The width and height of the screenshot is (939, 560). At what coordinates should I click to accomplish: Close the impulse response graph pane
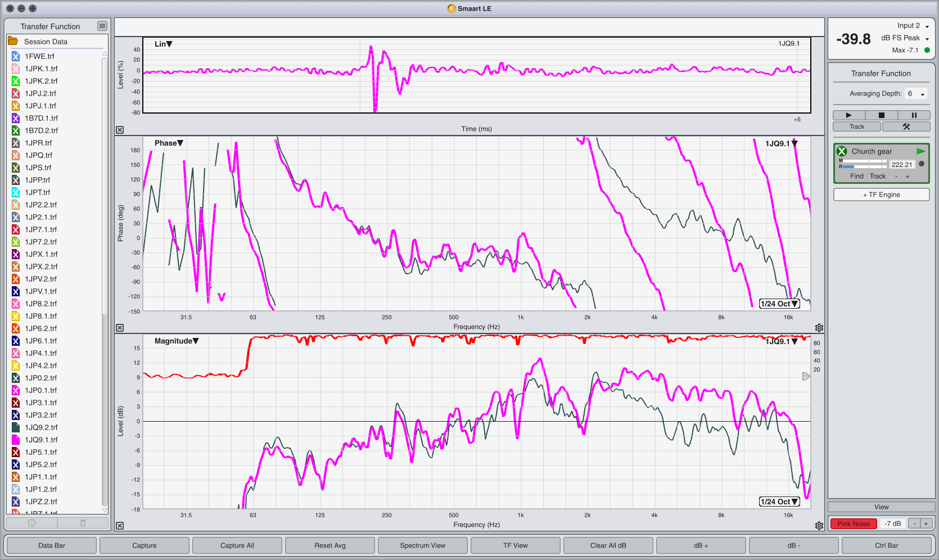120,130
